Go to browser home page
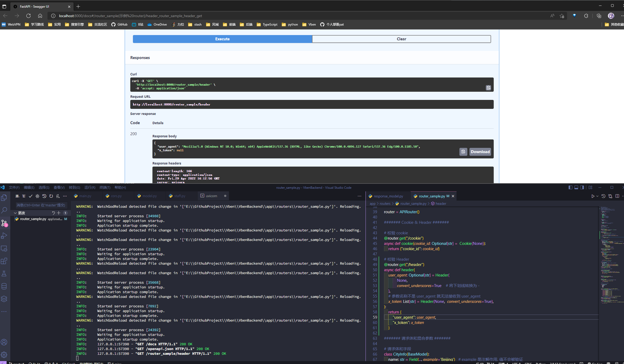The image size is (624, 364). pyautogui.click(x=40, y=16)
